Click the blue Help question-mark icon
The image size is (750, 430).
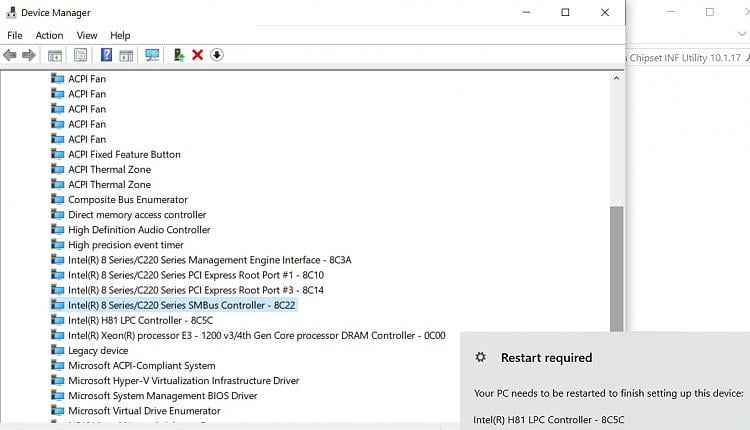click(106, 55)
